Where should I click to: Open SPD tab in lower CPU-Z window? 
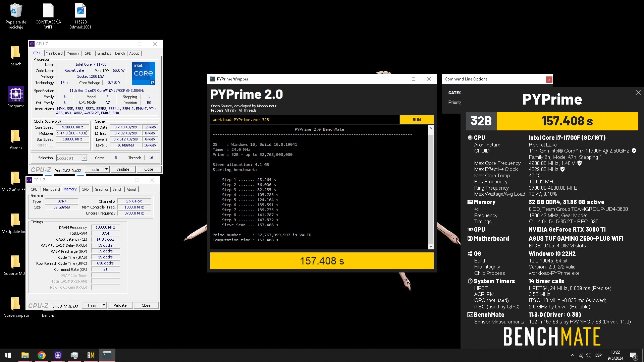coord(86,189)
